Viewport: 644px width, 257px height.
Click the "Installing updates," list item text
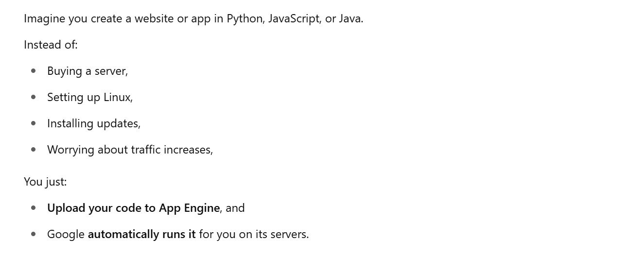tap(93, 123)
